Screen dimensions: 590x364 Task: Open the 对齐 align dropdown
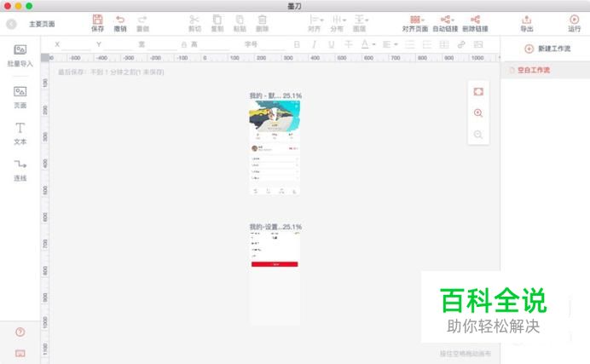click(315, 20)
